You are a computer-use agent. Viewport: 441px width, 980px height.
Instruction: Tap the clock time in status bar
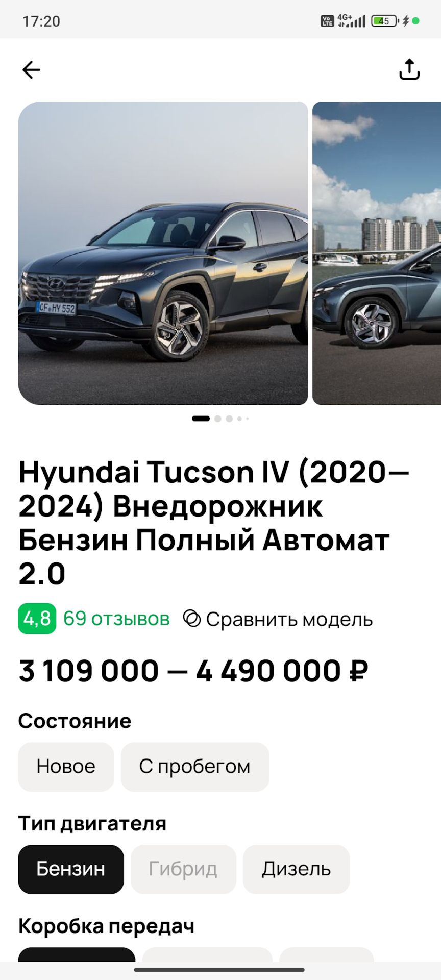41,21
